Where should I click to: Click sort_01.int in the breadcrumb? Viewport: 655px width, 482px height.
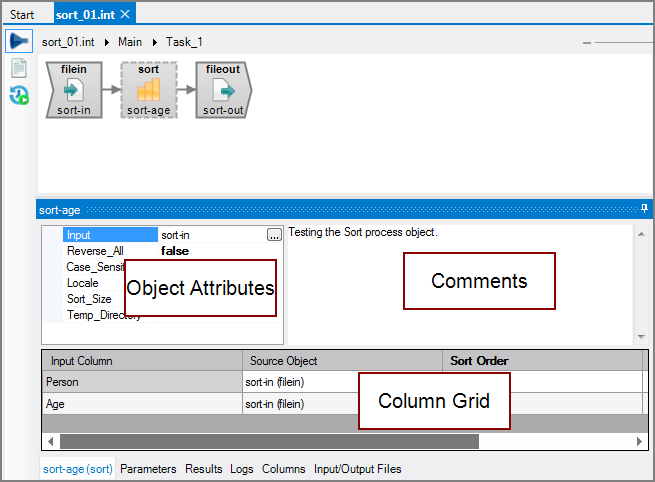point(68,42)
